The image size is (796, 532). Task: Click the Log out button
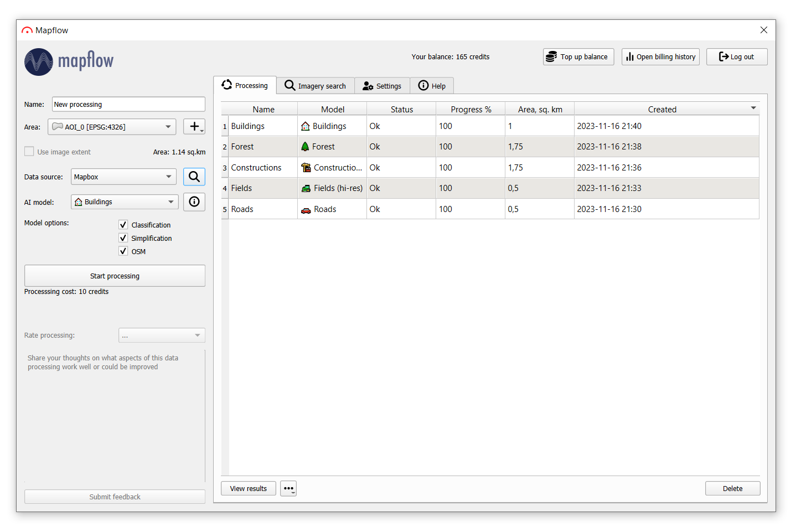737,57
